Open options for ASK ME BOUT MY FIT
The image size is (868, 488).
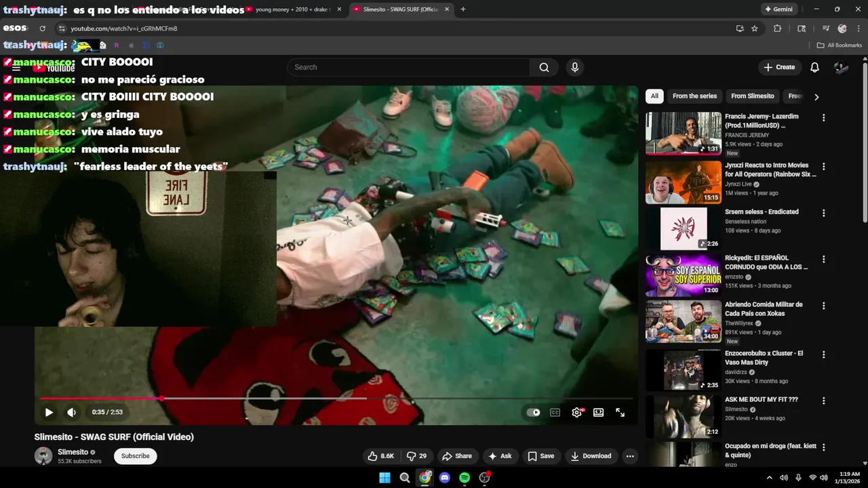824,401
